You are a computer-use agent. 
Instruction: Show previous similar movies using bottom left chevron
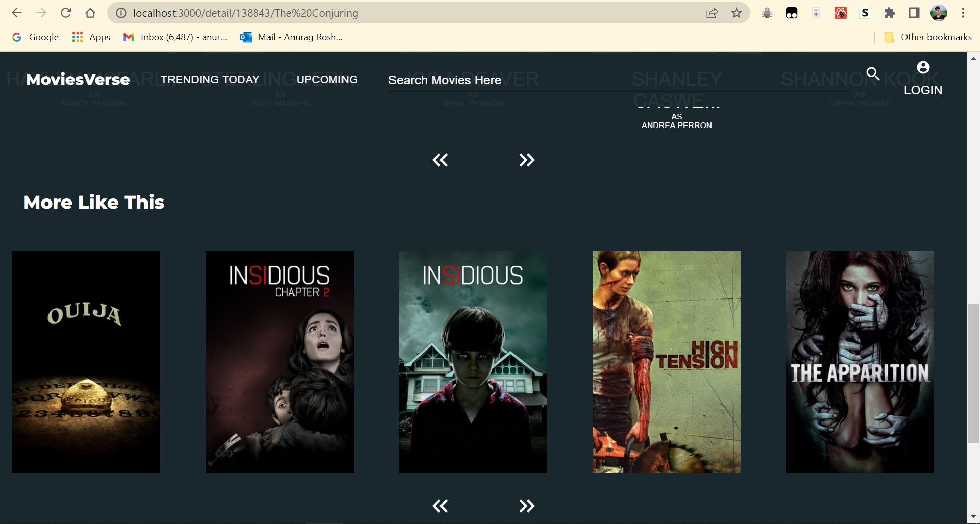(440, 506)
